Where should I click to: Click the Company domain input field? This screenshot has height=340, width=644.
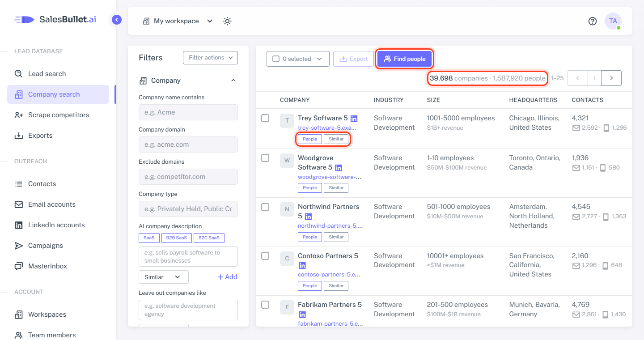point(188,144)
